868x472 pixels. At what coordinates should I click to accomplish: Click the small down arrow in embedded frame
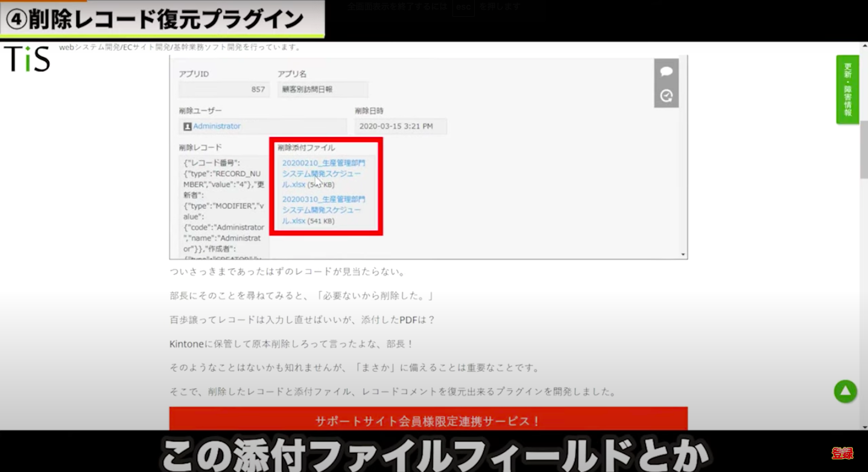tap(683, 255)
